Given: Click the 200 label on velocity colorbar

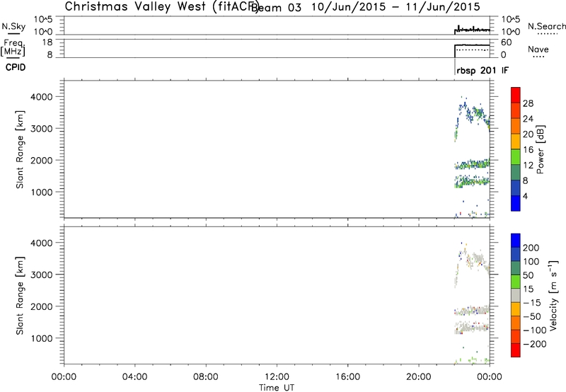Looking at the screenshot, I should click(531, 248).
